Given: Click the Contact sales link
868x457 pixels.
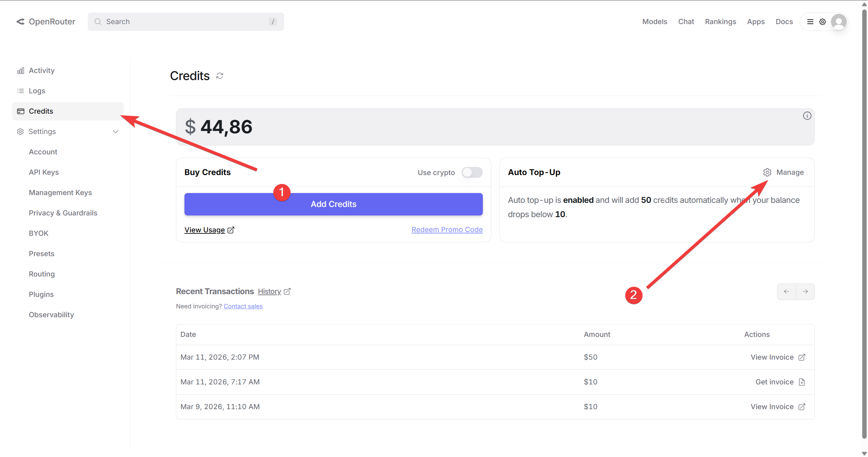Looking at the screenshot, I should coord(243,306).
